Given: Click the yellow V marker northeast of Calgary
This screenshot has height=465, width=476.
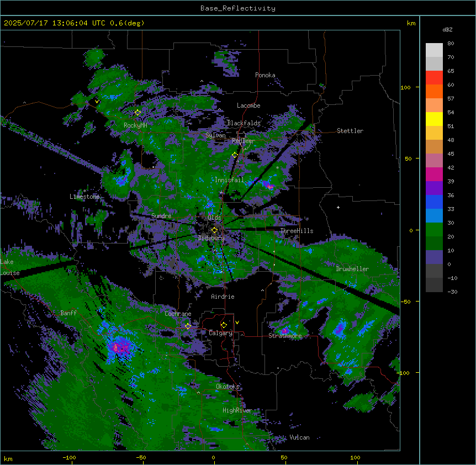Looking at the screenshot, I should tap(237, 323).
